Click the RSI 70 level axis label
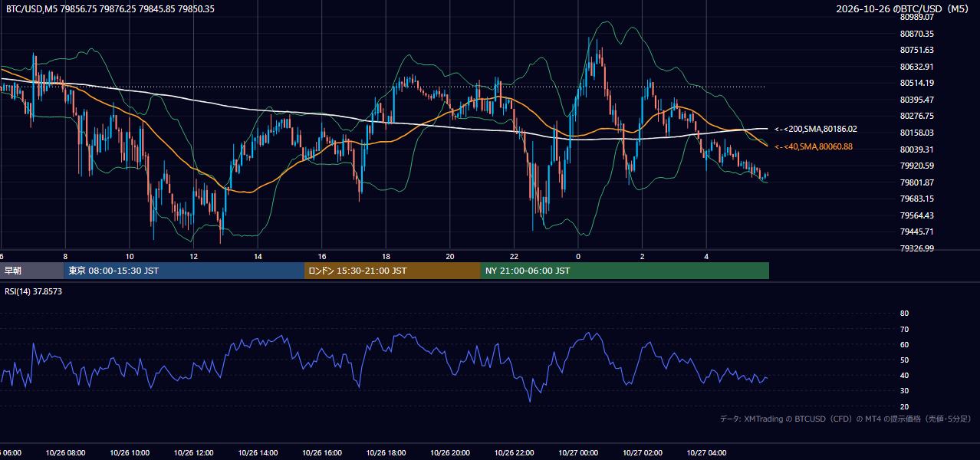 pos(904,329)
